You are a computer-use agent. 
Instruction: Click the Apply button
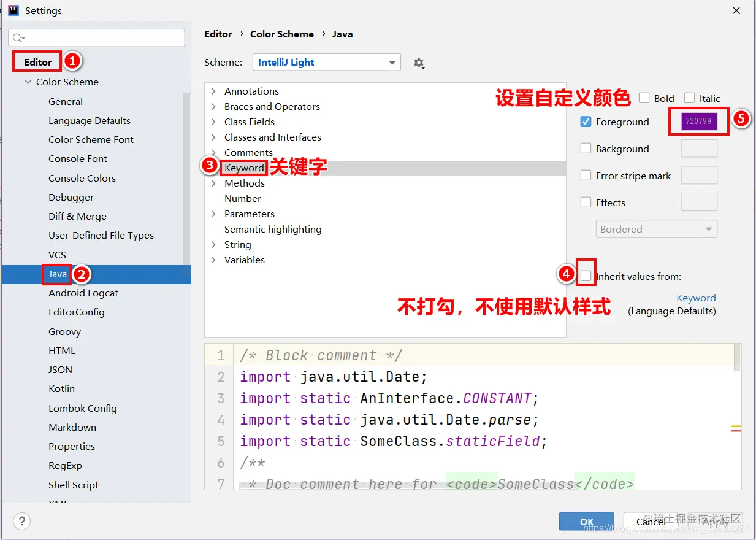(715, 522)
